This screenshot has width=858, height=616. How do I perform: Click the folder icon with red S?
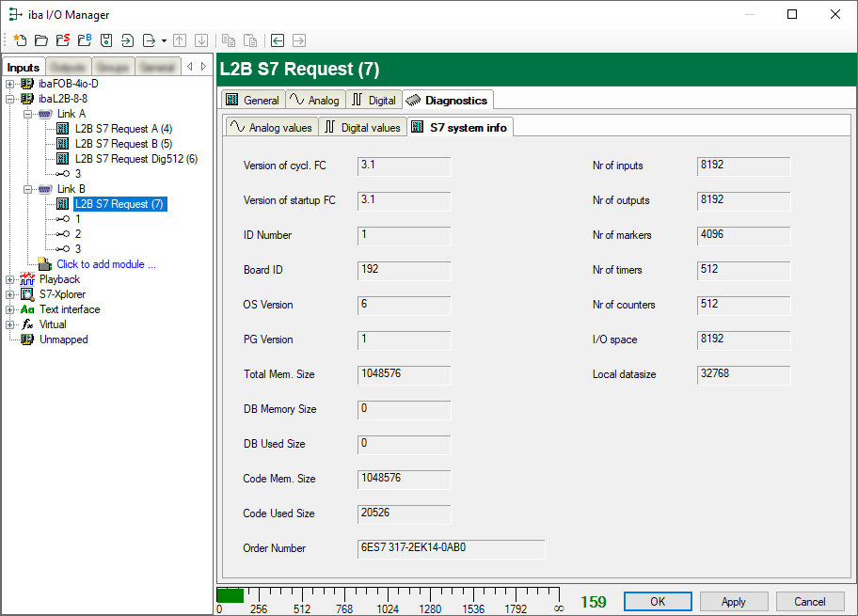62,40
